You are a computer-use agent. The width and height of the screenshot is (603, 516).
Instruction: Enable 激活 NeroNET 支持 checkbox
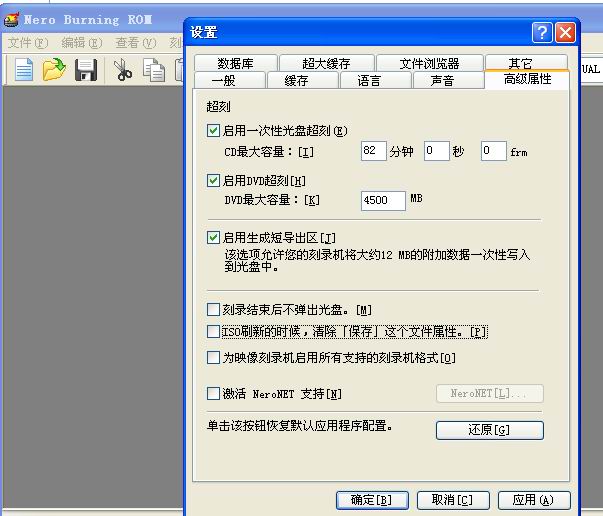(213, 393)
